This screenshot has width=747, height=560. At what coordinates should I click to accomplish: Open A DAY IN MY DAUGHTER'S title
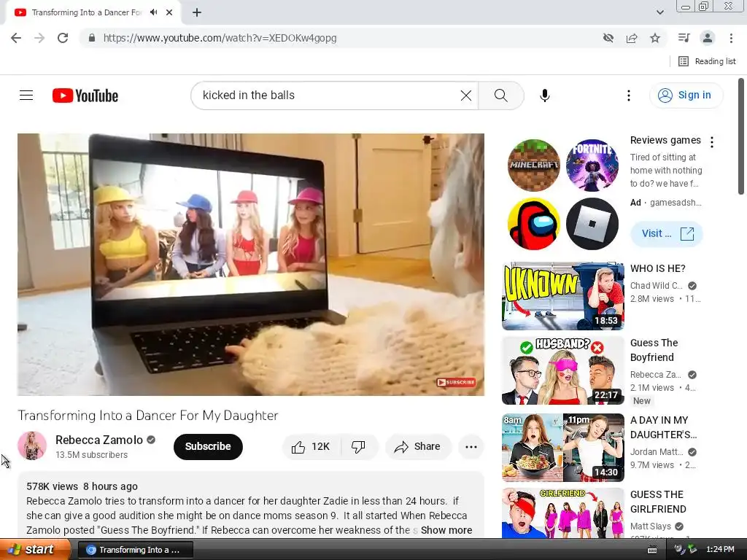pos(663,427)
